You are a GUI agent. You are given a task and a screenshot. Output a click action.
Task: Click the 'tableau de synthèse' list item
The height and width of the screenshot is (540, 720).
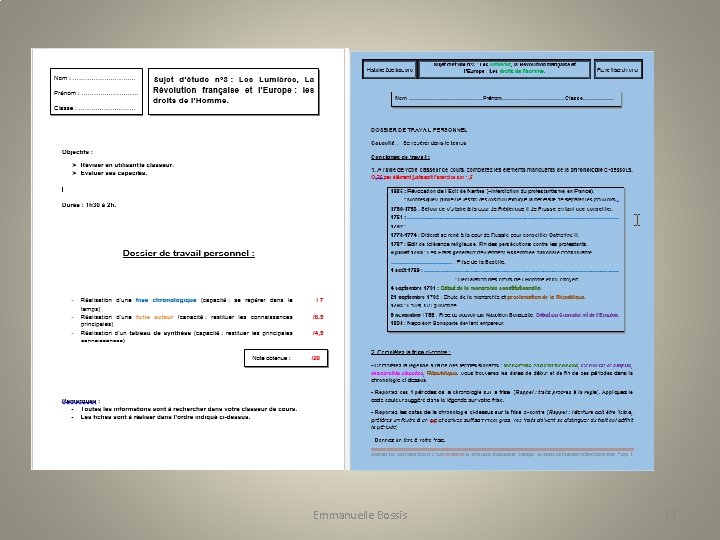point(186,337)
